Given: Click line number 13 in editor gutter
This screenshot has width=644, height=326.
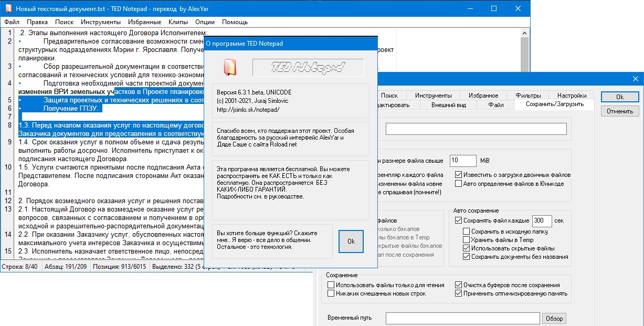Looking at the screenshot, I should [x=8, y=208].
